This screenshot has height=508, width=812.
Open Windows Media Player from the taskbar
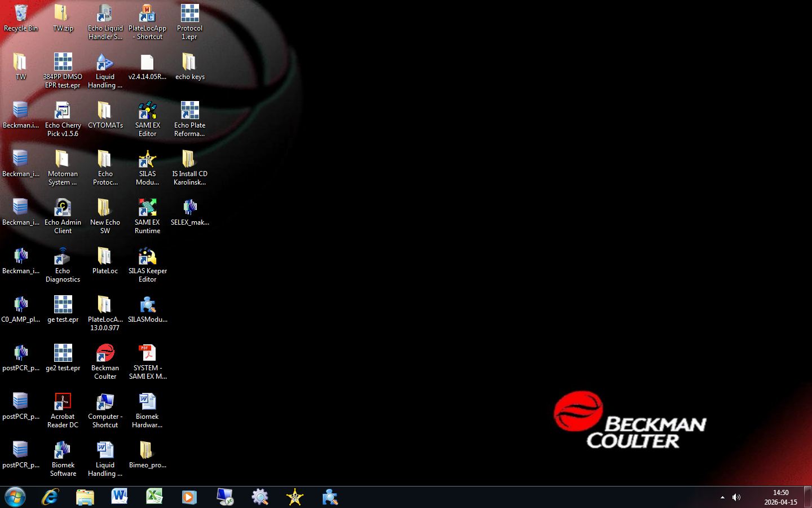pos(189,497)
